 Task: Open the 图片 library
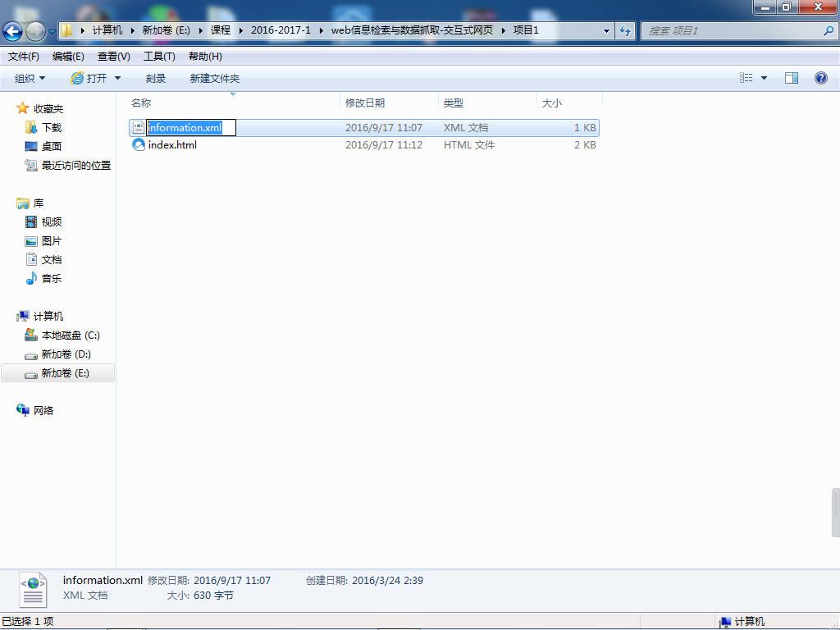pos(43,241)
